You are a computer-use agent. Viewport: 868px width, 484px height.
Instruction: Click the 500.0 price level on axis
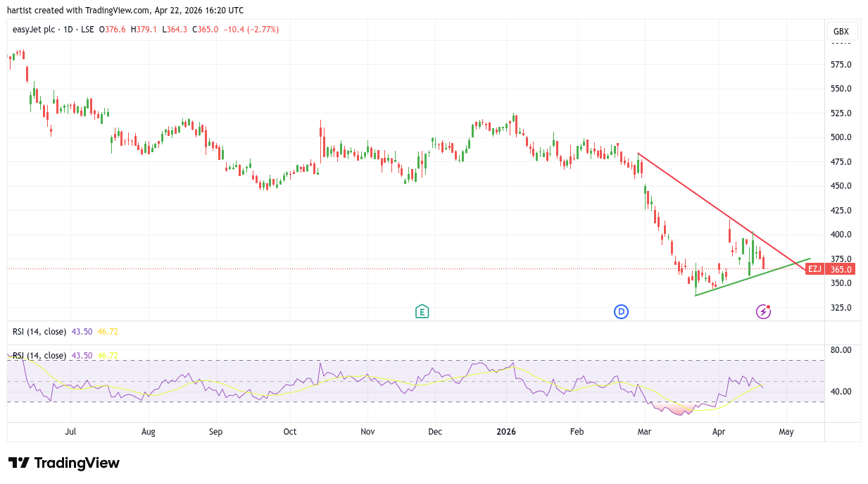[x=841, y=137]
